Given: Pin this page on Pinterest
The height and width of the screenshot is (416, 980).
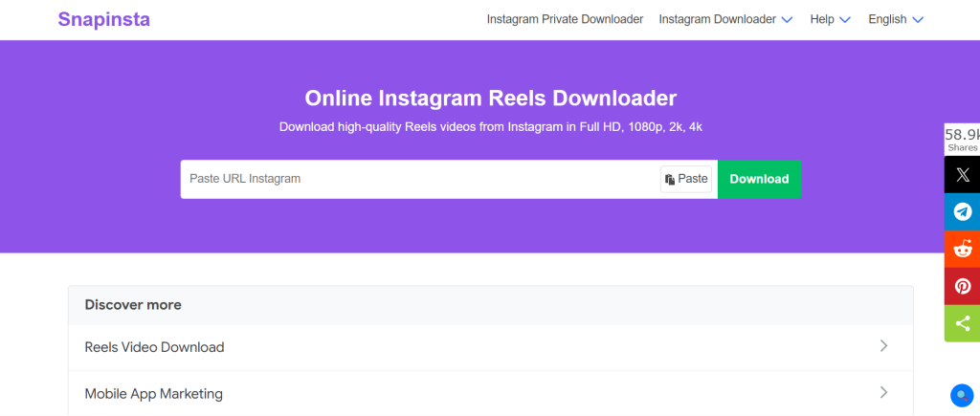Looking at the screenshot, I should point(963,286).
